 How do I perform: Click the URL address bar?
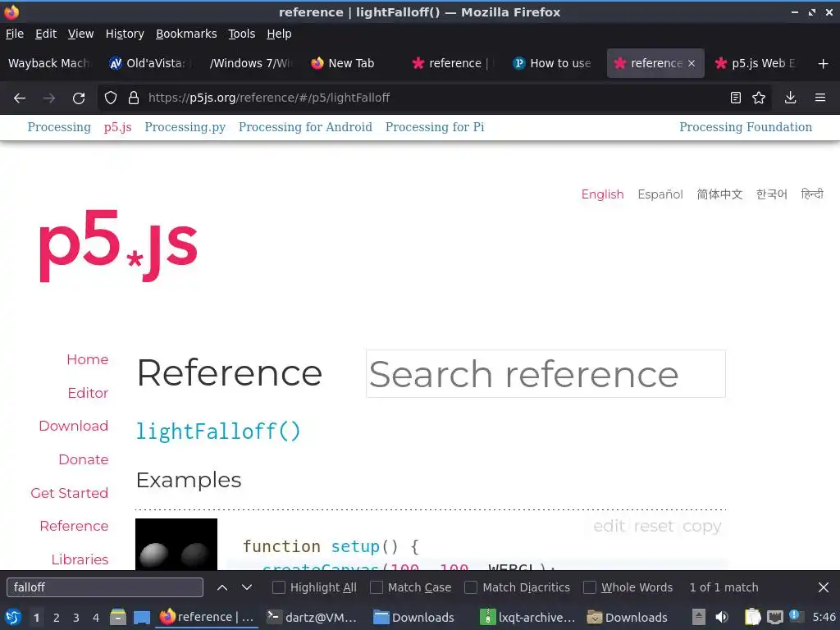tap(434, 98)
